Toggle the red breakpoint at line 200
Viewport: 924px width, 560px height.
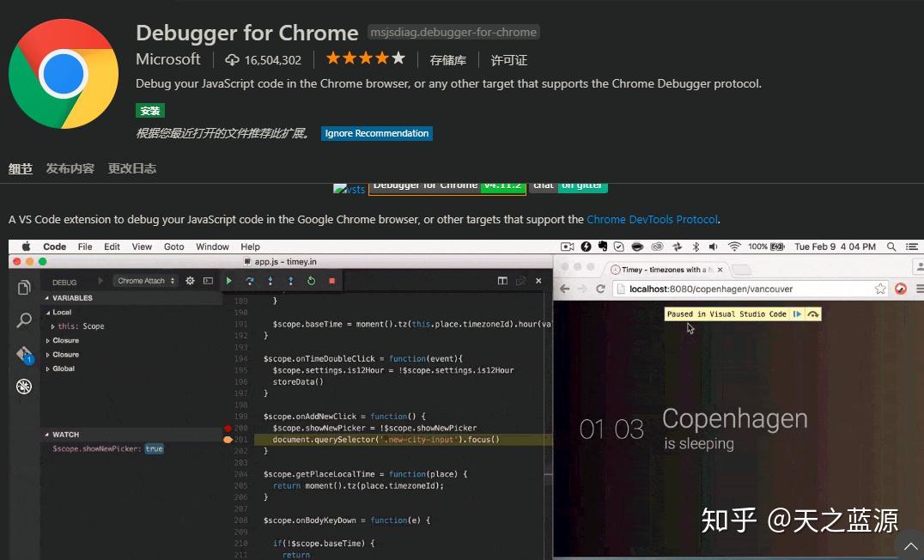pos(228,428)
